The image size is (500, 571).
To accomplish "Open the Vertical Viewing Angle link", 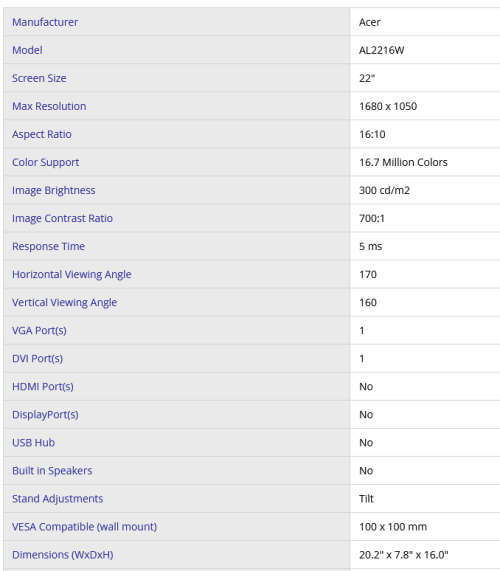I will [x=64, y=303].
